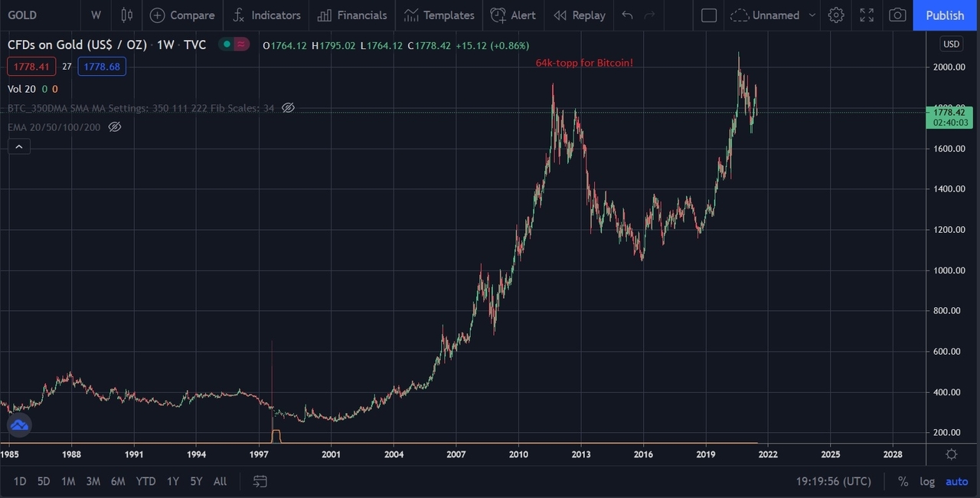Select the All time range
The width and height of the screenshot is (980, 498).
pos(220,481)
